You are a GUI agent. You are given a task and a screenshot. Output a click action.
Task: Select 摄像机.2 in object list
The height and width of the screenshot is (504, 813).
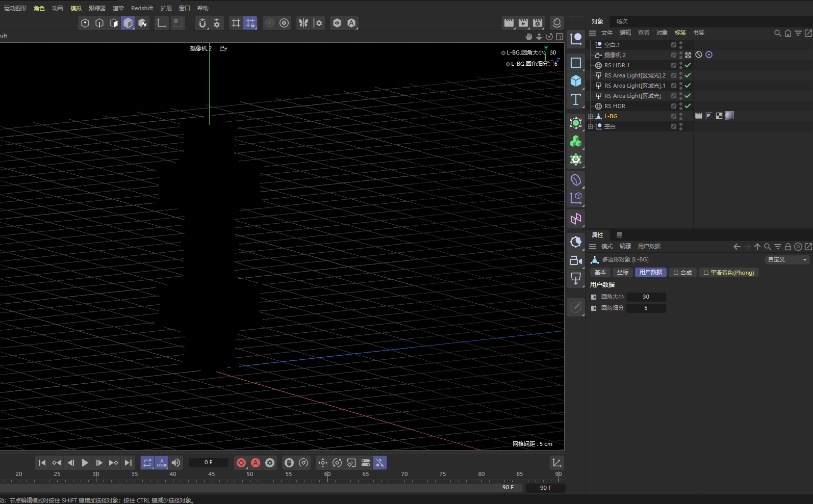pos(615,55)
